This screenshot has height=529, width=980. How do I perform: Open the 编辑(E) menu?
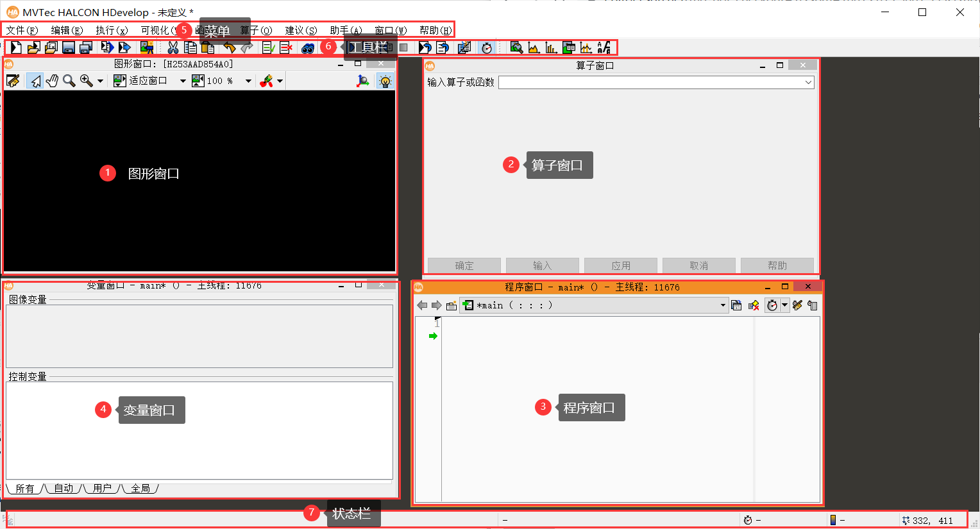coord(67,30)
